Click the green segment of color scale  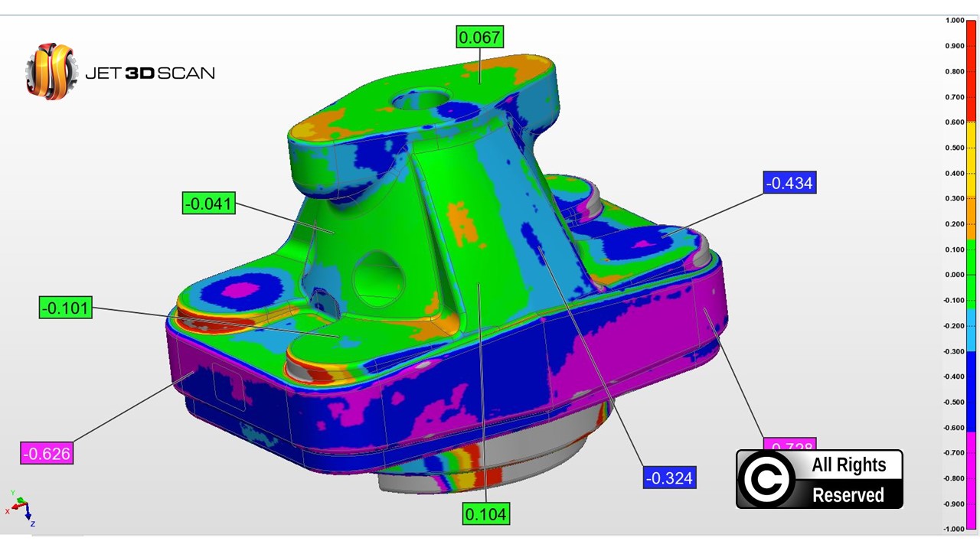[971, 274]
